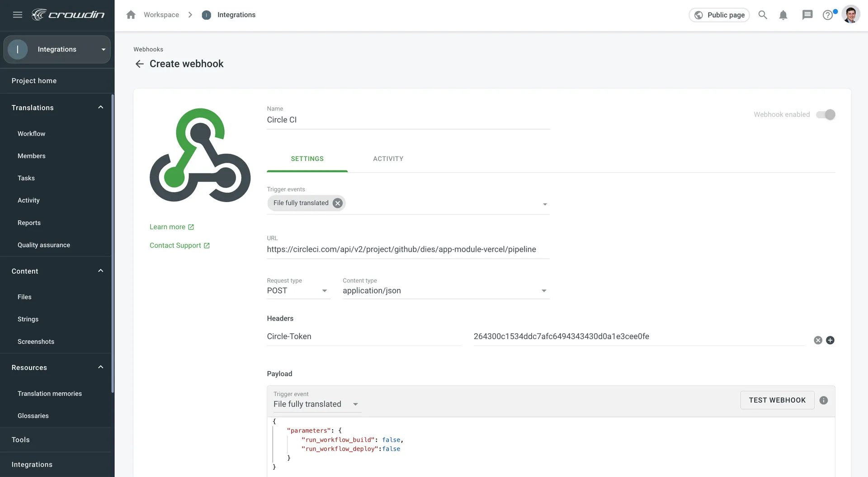Open the hamburger menu icon
Viewport: 868px width, 477px height.
[18, 15]
